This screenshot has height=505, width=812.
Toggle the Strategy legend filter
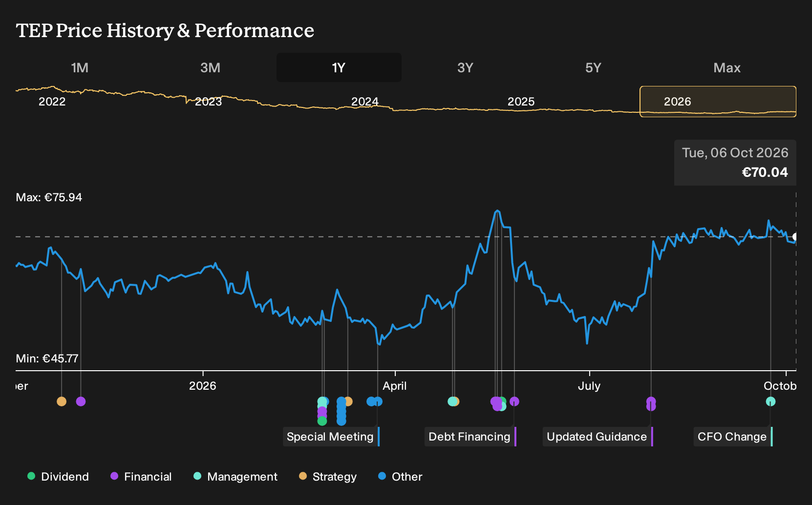tap(328, 477)
